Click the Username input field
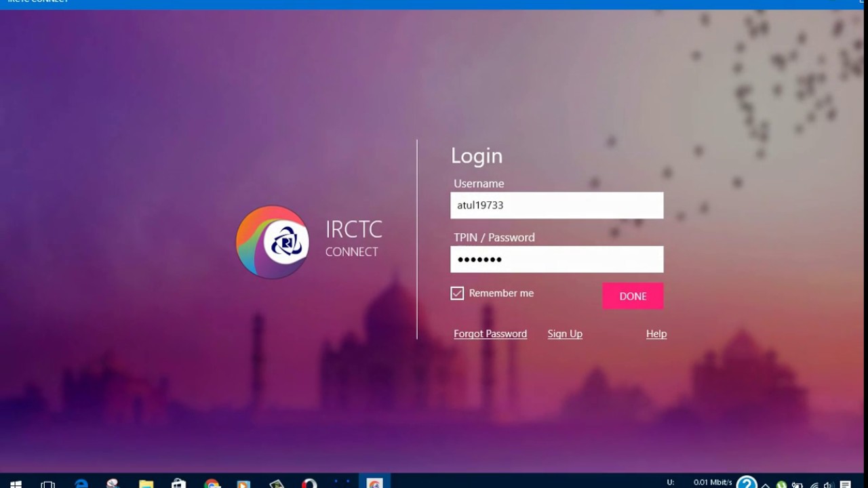 [x=557, y=205]
